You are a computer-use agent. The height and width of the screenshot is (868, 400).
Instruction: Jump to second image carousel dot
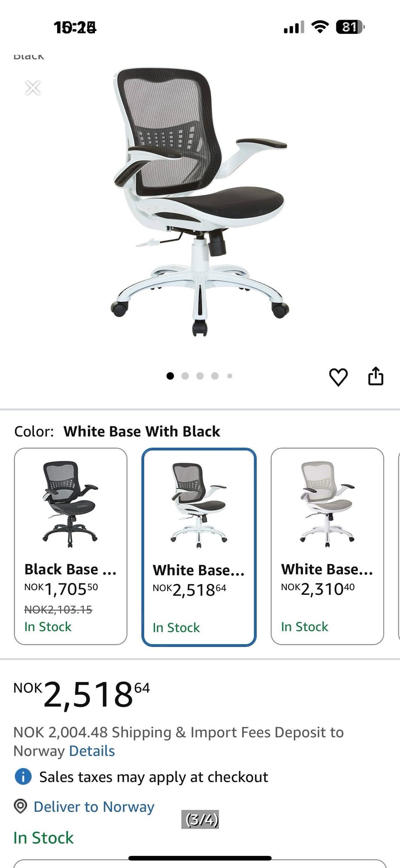pos(185,376)
